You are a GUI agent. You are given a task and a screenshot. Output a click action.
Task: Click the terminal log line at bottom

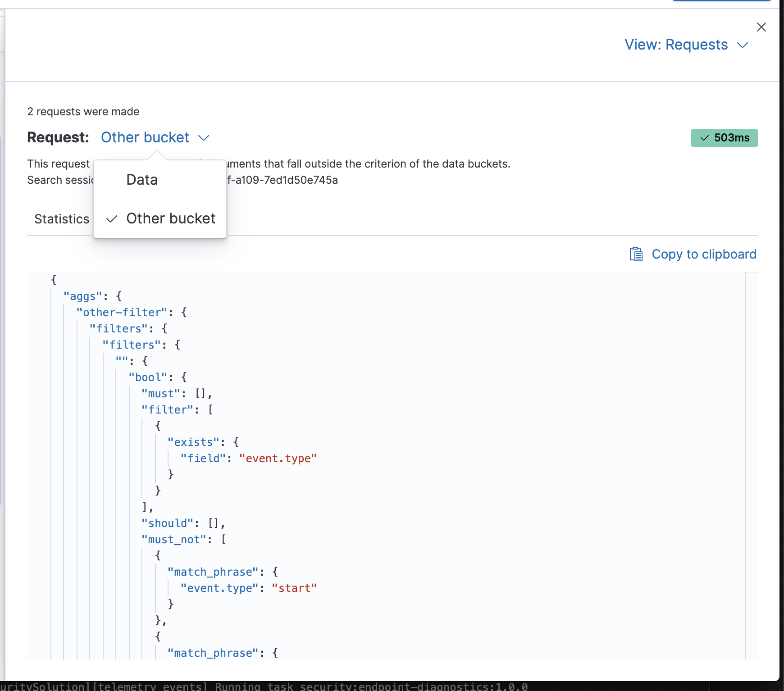pyautogui.click(x=264, y=686)
